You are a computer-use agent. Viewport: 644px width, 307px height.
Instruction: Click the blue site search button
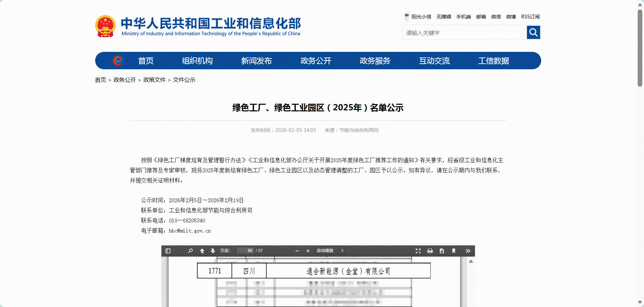[533, 32]
